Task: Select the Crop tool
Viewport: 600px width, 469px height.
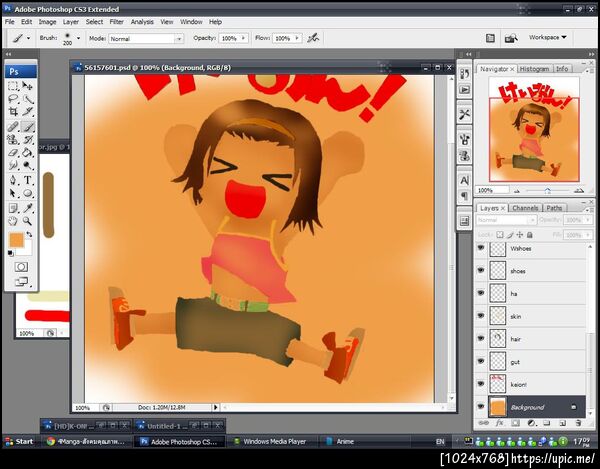Action: 13,112
